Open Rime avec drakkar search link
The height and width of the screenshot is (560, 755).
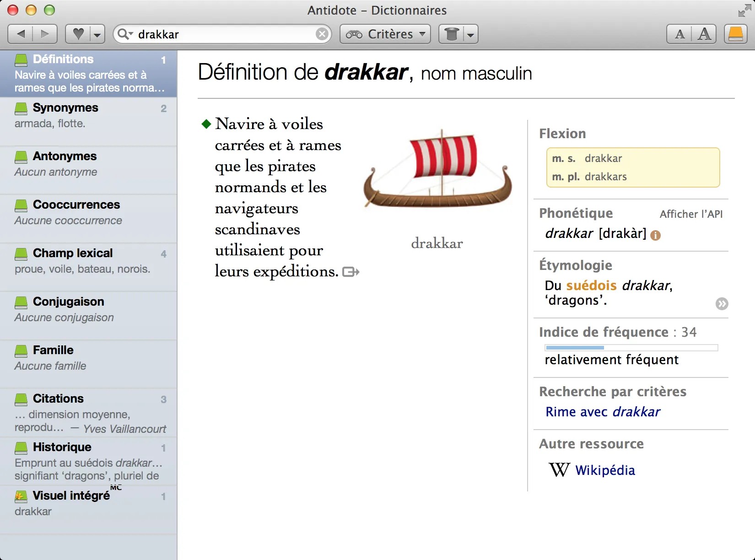tap(603, 412)
